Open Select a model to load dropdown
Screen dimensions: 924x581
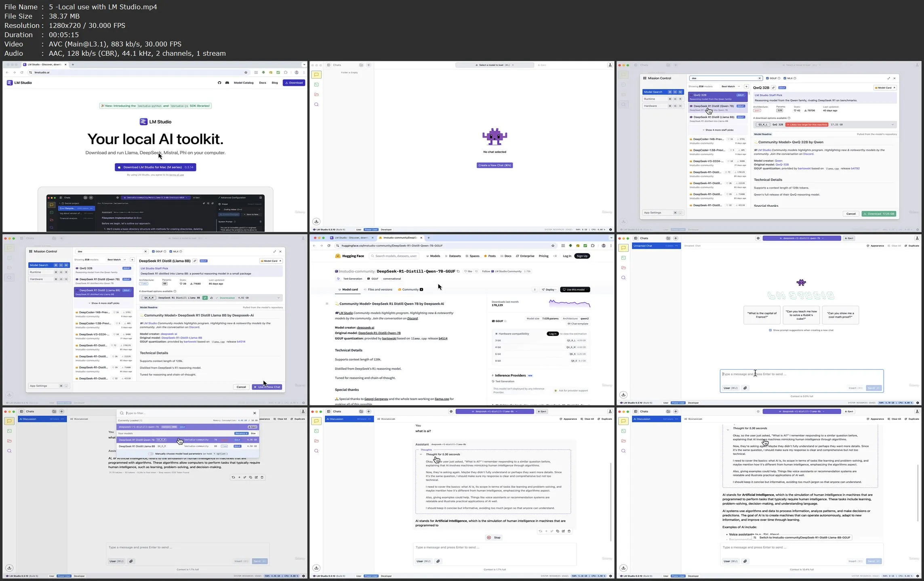tap(495, 65)
